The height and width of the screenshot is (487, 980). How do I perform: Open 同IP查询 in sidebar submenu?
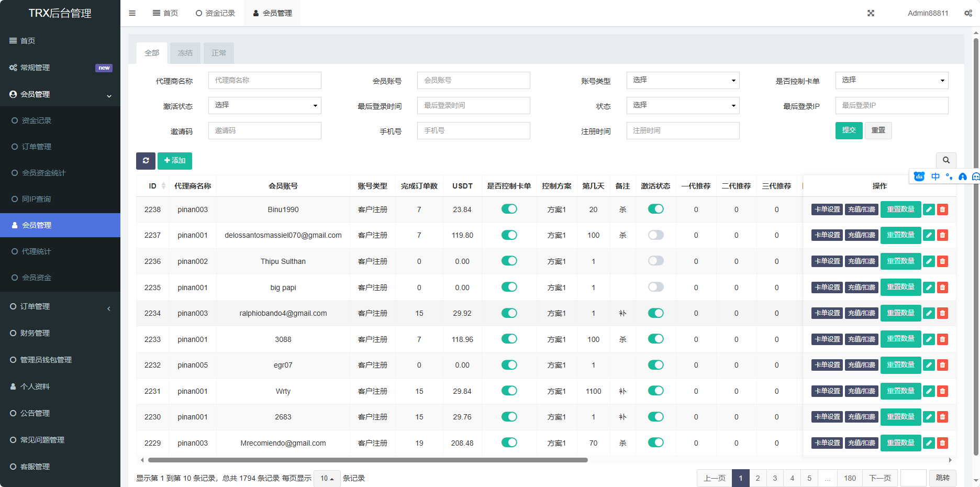60,199
